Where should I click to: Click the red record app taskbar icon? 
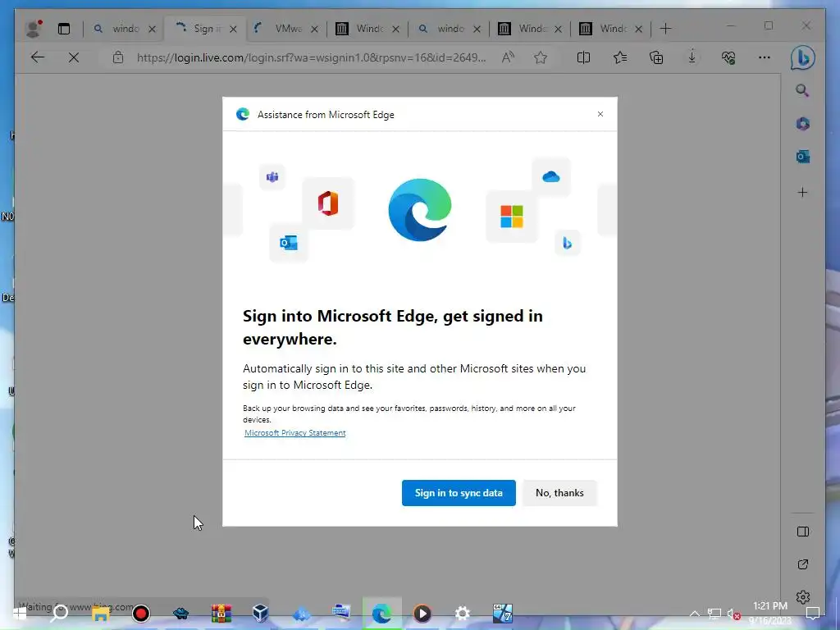click(x=141, y=613)
